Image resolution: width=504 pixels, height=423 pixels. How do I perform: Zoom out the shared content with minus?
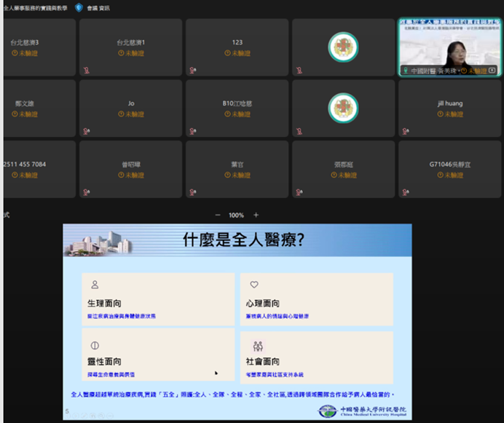tap(217, 216)
